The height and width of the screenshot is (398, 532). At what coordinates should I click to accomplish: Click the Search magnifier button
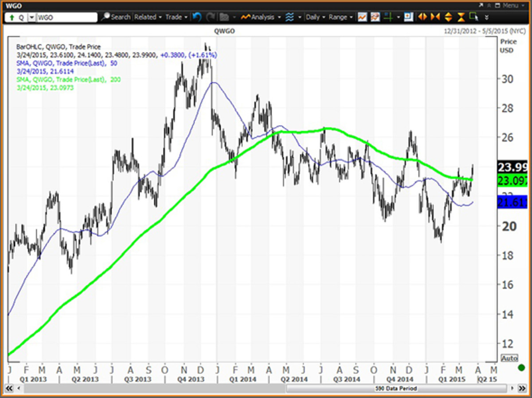point(116,17)
